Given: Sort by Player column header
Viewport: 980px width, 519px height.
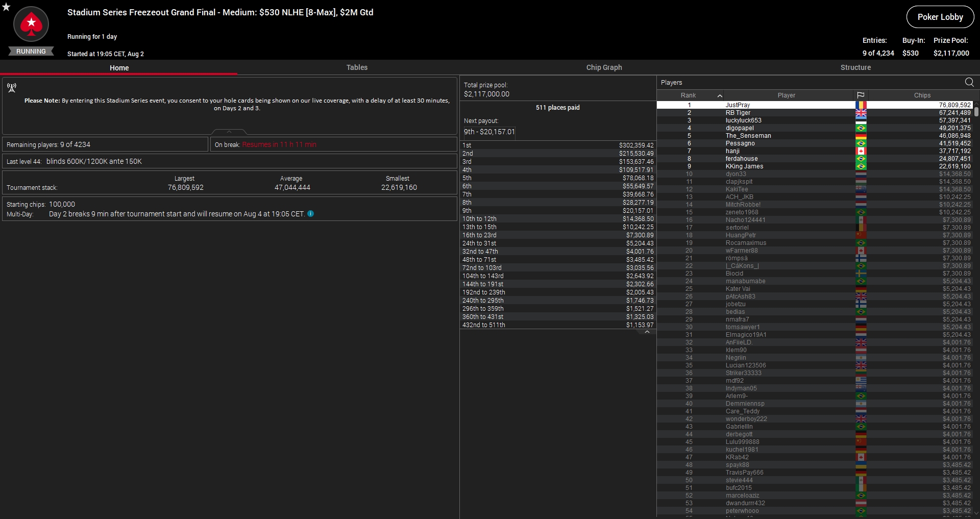Looking at the screenshot, I should [x=787, y=95].
